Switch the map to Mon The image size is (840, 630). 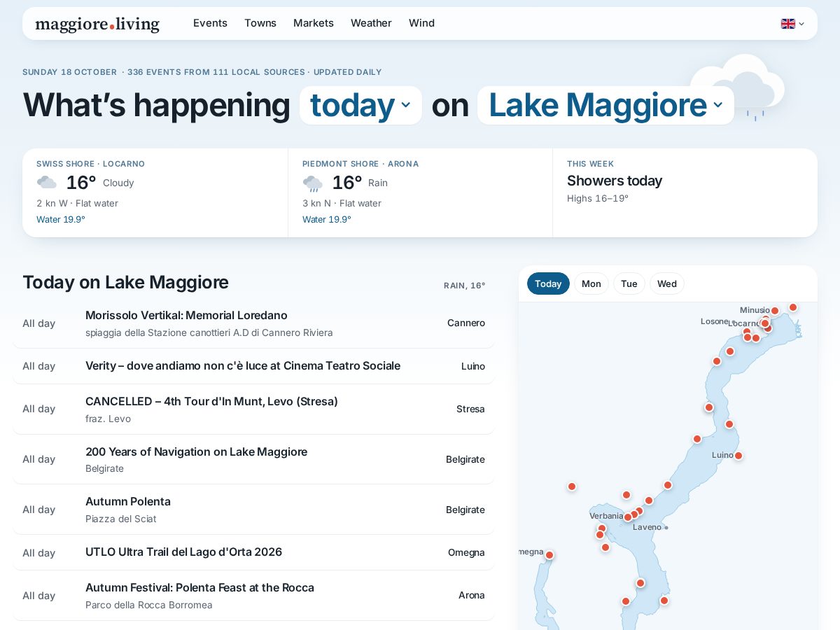(x=591, y=283)
